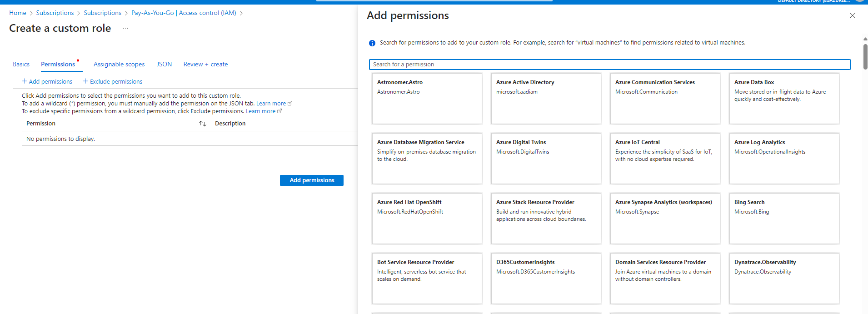Choose the Domain Services Resource Provider card

click(665, 279)
